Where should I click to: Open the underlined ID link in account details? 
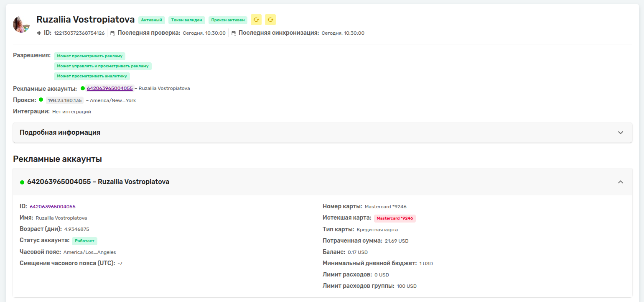[x=53, y=207]
